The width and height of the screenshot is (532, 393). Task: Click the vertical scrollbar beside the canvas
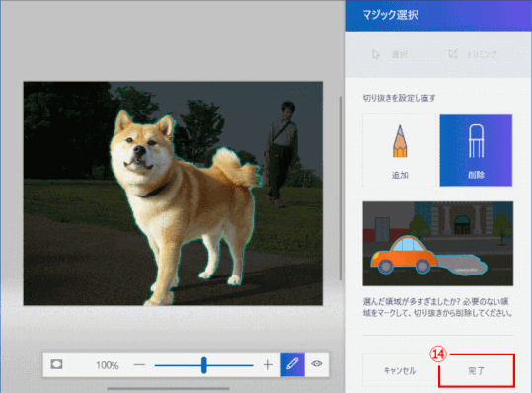[x=341, y=189]
